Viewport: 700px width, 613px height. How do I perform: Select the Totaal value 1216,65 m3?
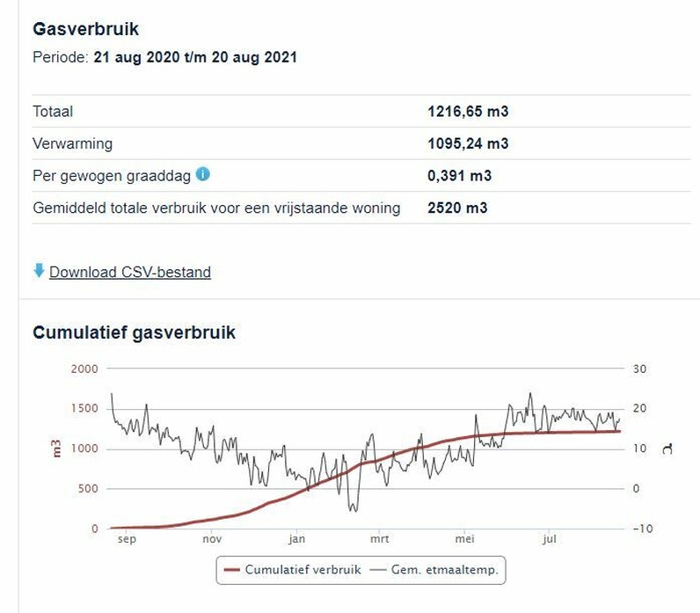pos(468,112)
